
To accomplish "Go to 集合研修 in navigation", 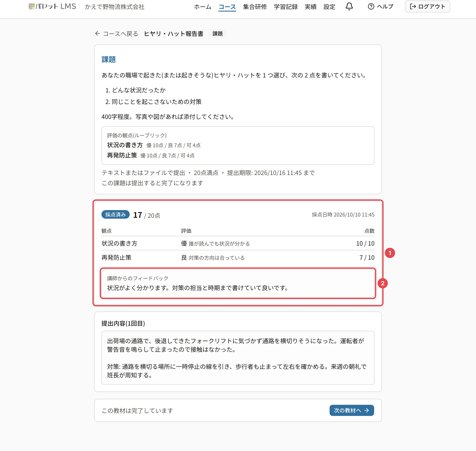I will coord(255,7).
